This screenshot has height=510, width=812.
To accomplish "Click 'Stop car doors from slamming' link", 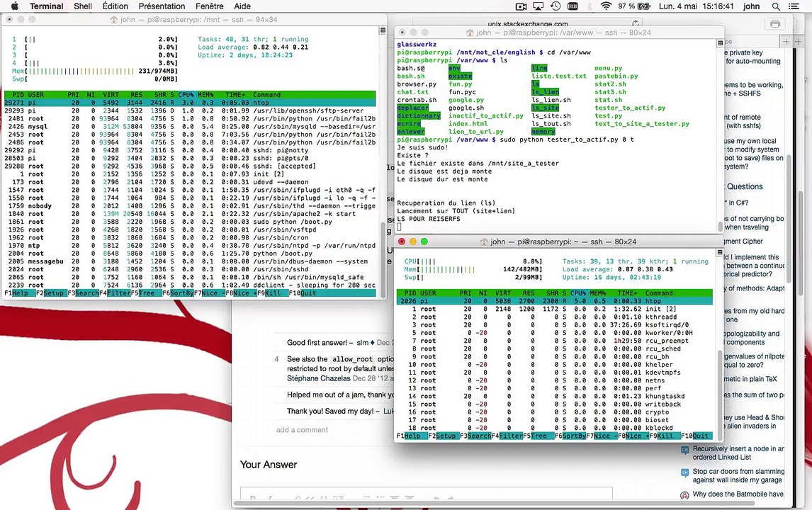I will 738,471.
